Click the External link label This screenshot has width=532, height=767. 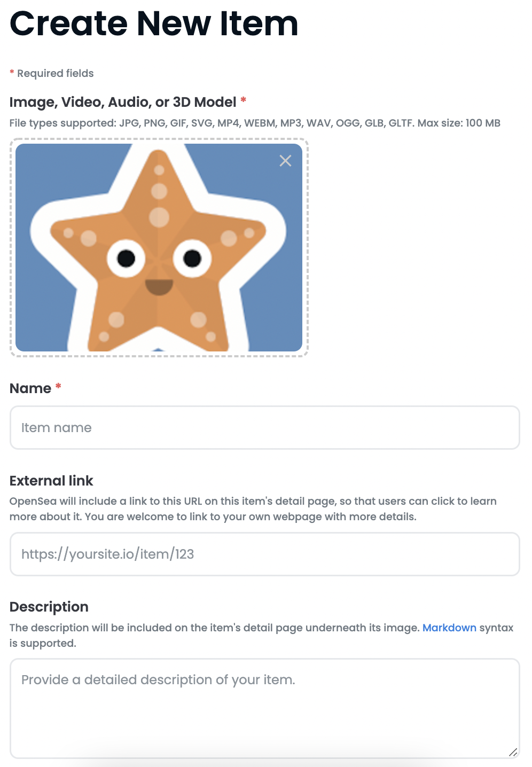51,481
